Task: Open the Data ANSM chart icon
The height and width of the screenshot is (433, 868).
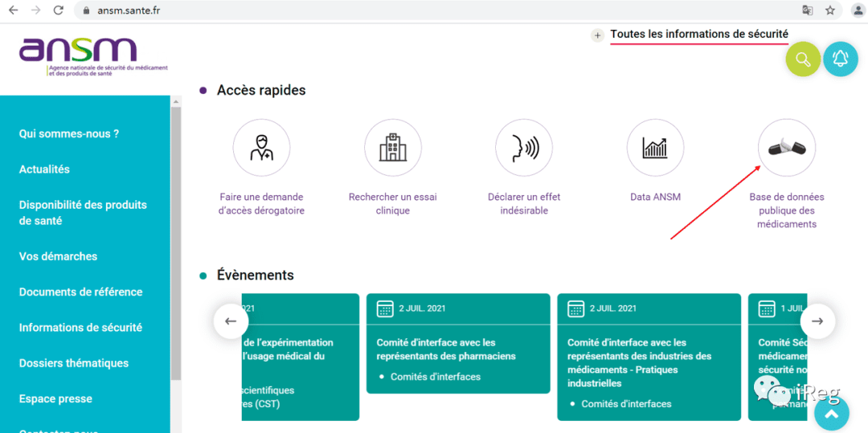Action: tap(655, 148)
